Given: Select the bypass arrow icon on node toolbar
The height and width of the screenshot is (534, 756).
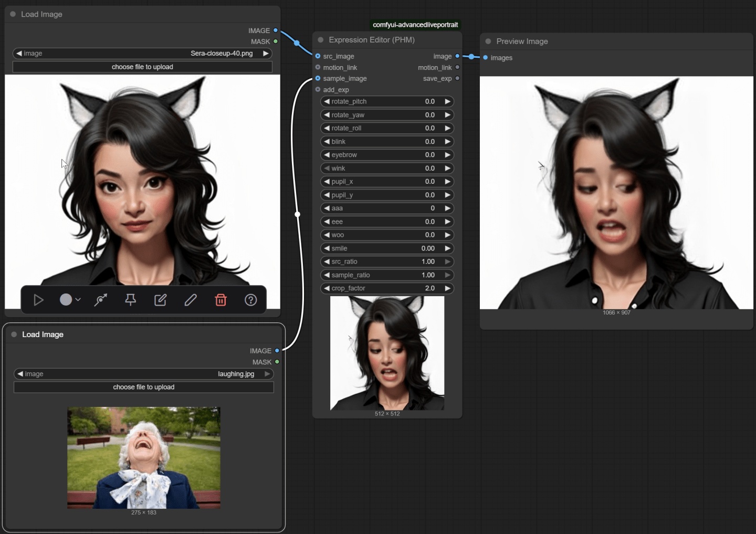Looking at the screenshot, I should [100, 300].
